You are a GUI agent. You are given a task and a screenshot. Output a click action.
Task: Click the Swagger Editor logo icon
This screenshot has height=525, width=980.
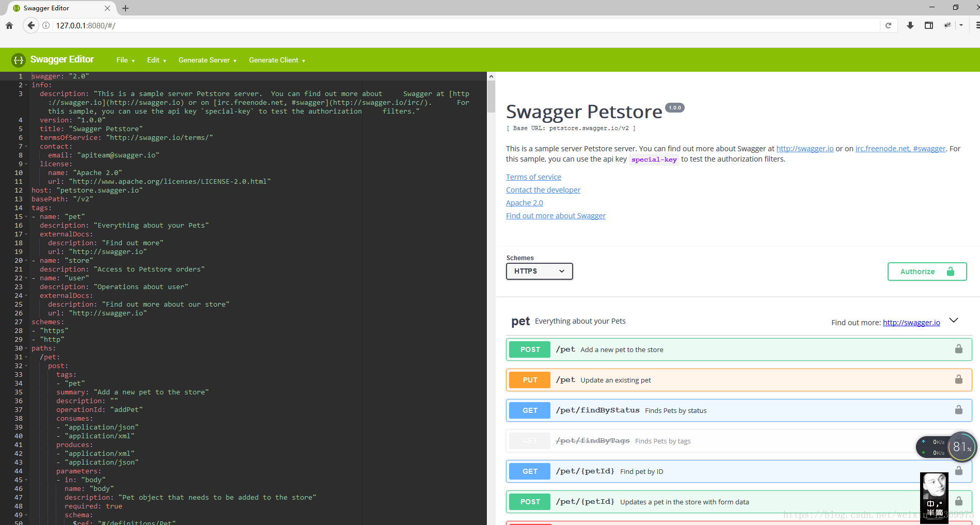point(19,60)
